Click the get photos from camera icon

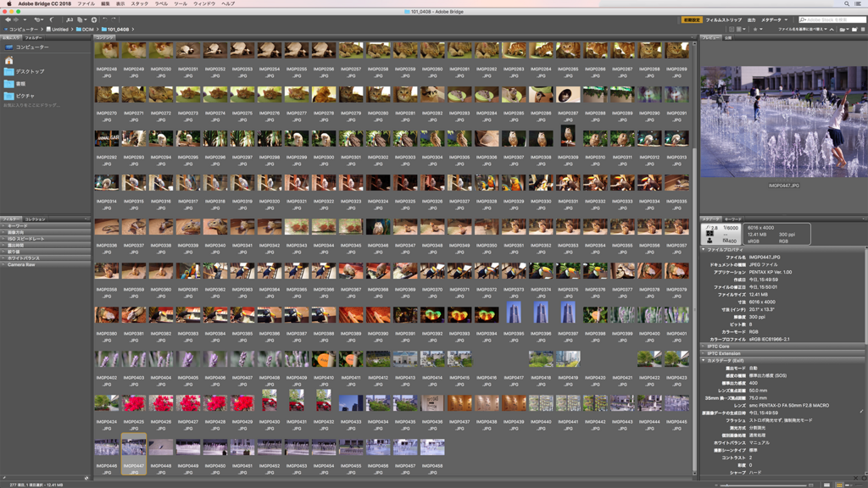[70, 20]
